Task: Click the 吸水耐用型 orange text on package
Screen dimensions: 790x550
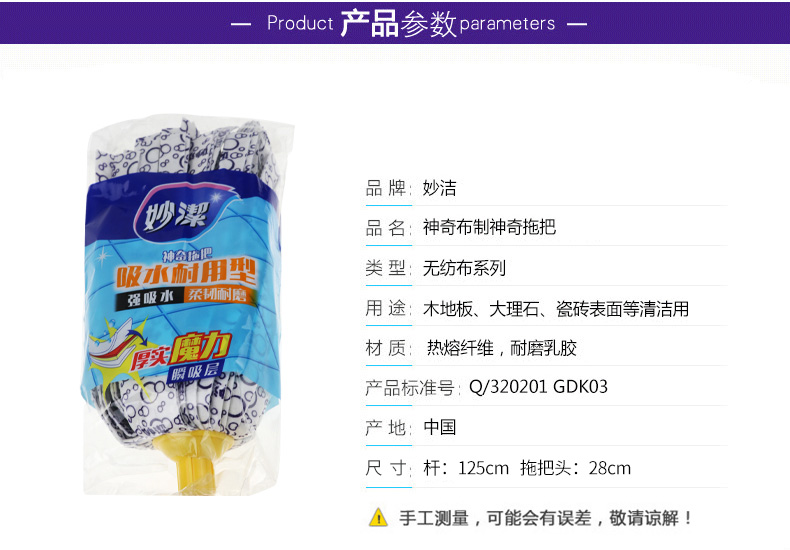Action: click(x=186, y=275)
